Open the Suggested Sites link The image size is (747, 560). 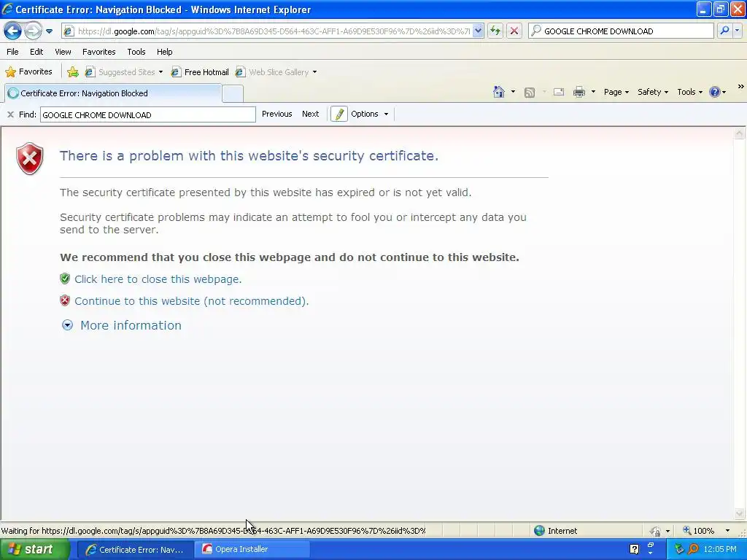[124, 72]
